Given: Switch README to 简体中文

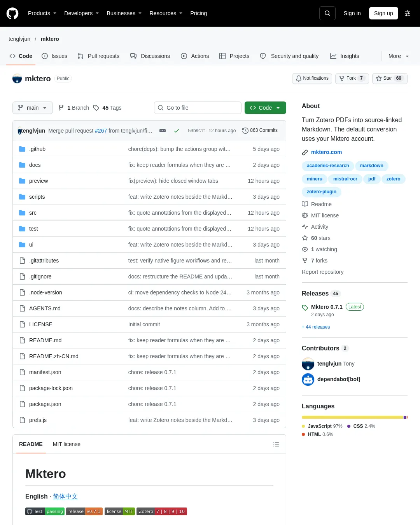Looking at the screenshot, I should 65,497.
